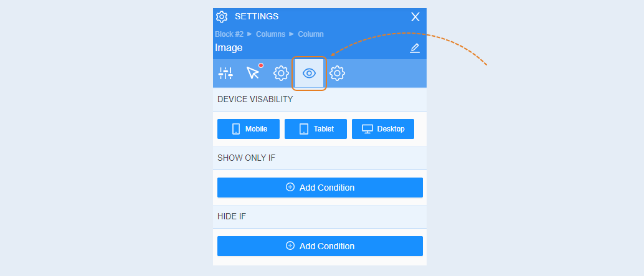The width and height of the screenshot is (644, 276).
Task: Open the sliders adjustments tab icon
Action: [225, 74]
